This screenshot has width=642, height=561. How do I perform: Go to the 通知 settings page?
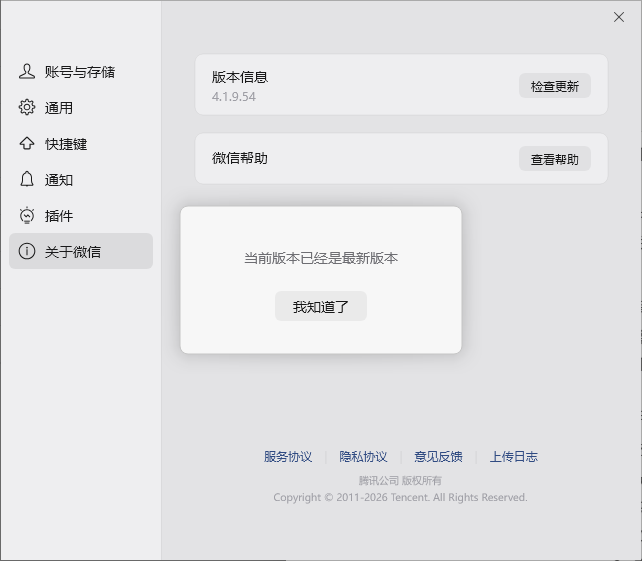point(81,180)
